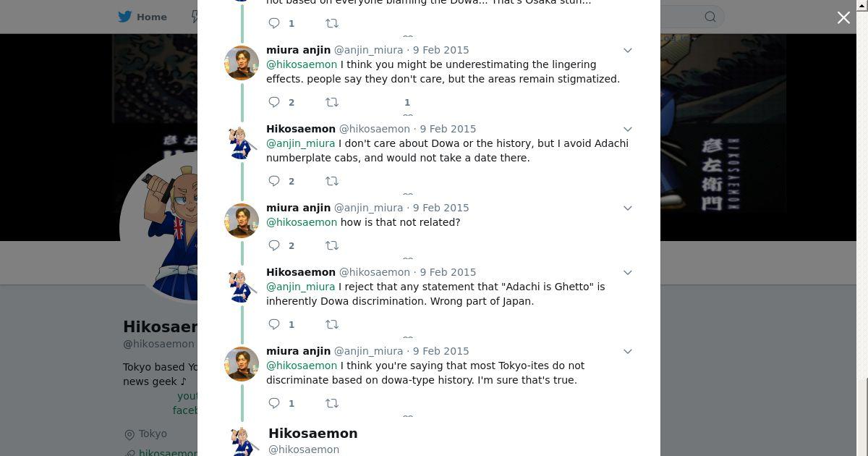Image resolution: width=868 pixels, height=456 pixels.
Task: Expand chevron on 'Adachi is Ghetto' tweet
Action: [628, 272]
